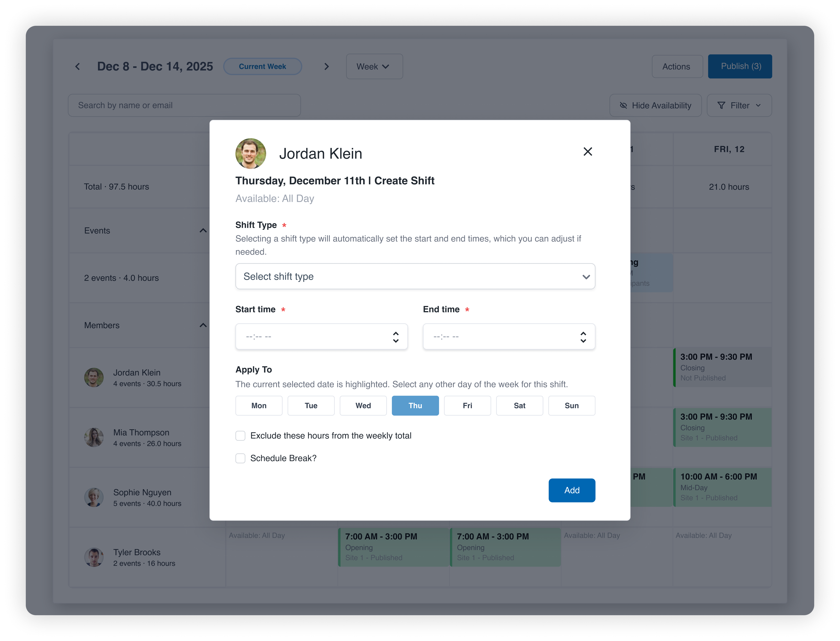Image resolution: width=840 pixels, height=641 pixels.
Task: Go to the next week with the right arrow
Action: tap(327, 66)
